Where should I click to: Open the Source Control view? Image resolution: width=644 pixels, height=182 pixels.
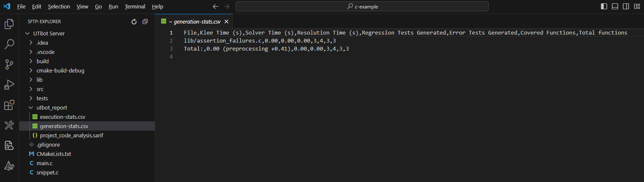coord(9,64)
